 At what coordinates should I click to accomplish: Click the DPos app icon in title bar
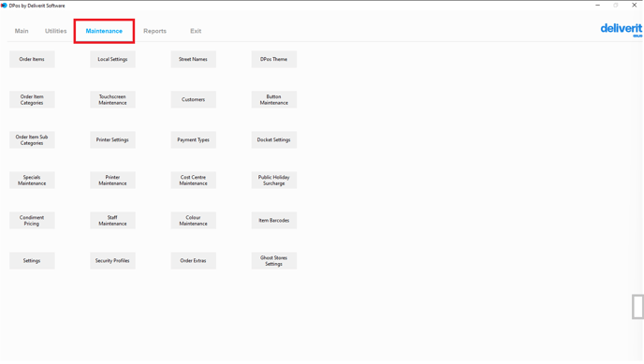coord(4,6)
